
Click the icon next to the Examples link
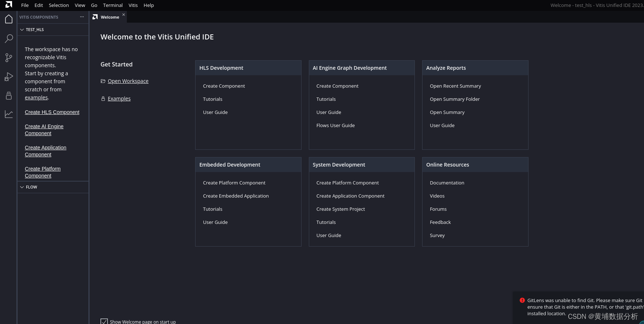pyautogui.click(x=103, y=99)
